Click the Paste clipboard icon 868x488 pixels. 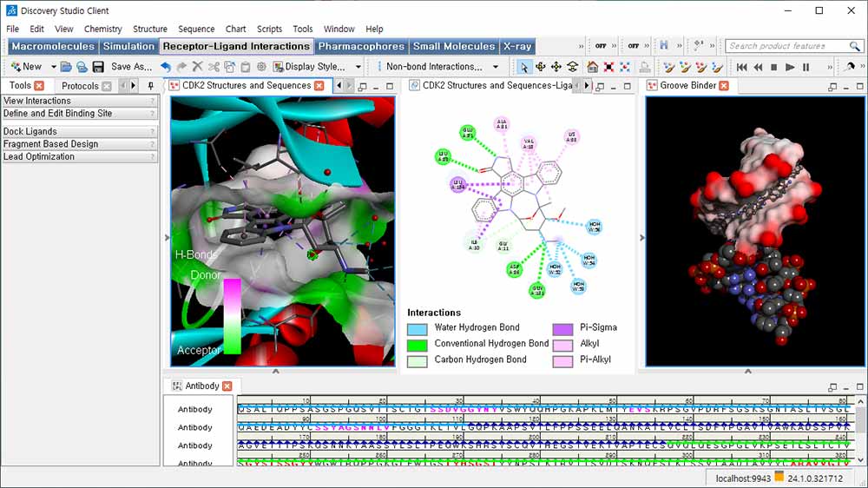pyautogui.click(x=246, y=67)
